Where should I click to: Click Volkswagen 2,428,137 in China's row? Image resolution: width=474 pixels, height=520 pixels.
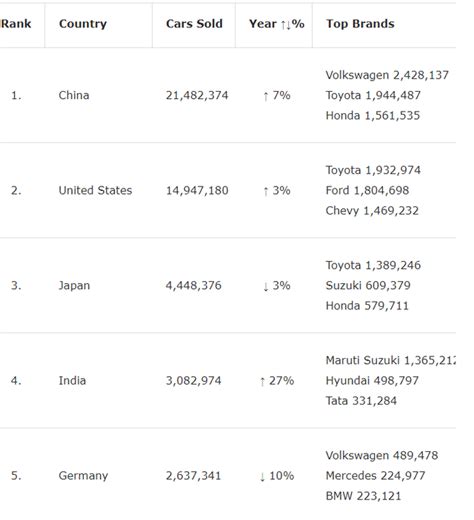387,75
